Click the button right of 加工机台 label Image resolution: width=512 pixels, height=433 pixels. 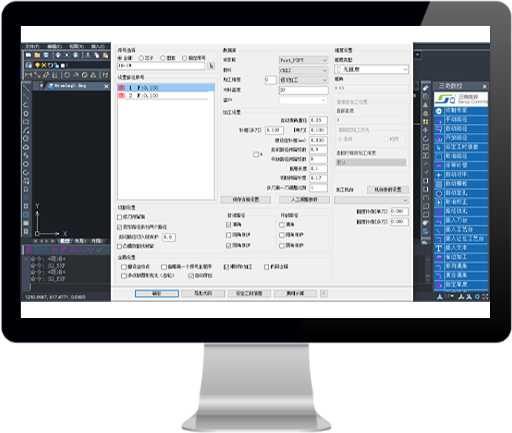coord(388,190)
